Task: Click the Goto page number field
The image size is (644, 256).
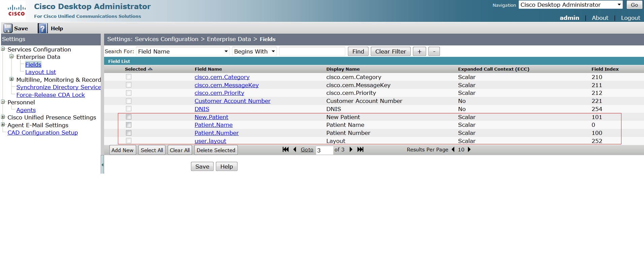Action: pos(324,150)
